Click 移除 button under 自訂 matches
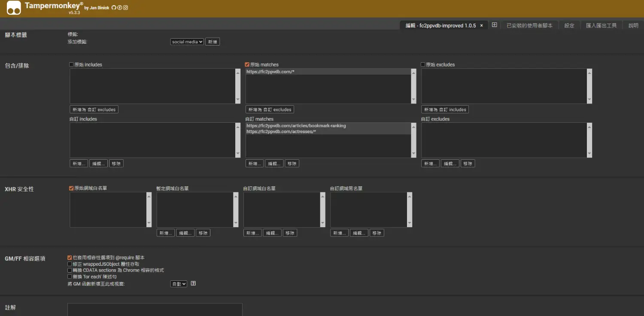The width and height of the screenshot is (644, 316). (x=292, y=164)
